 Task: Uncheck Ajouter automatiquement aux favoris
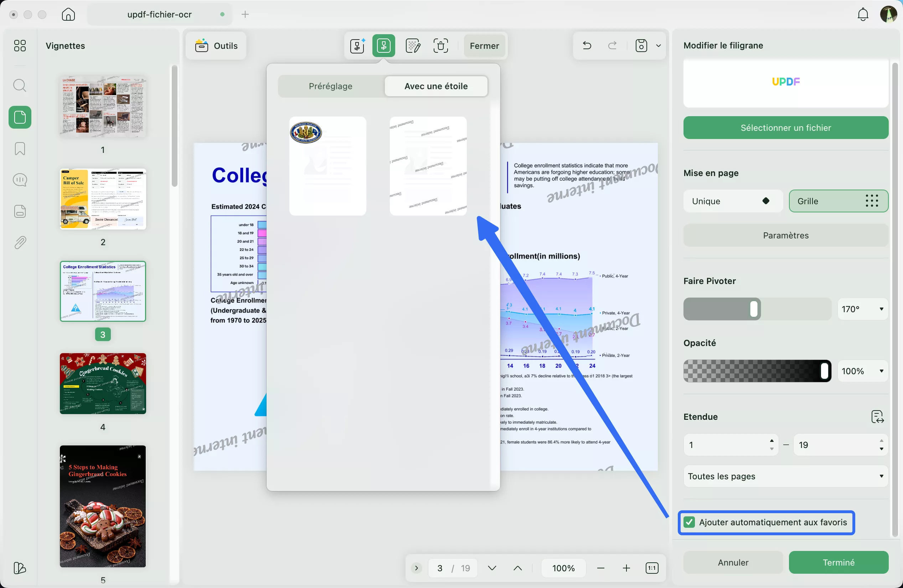689,522
